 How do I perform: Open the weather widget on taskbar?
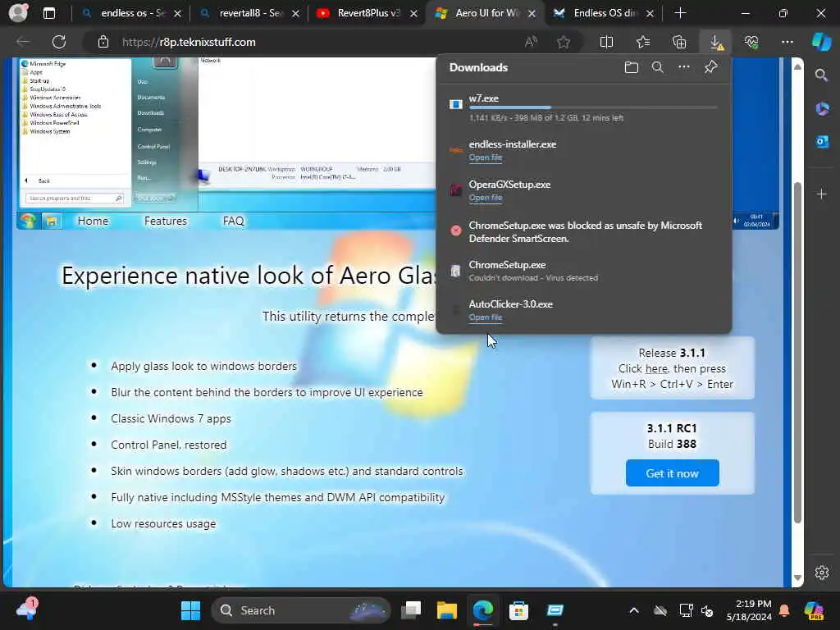click(x=27, y=609)
